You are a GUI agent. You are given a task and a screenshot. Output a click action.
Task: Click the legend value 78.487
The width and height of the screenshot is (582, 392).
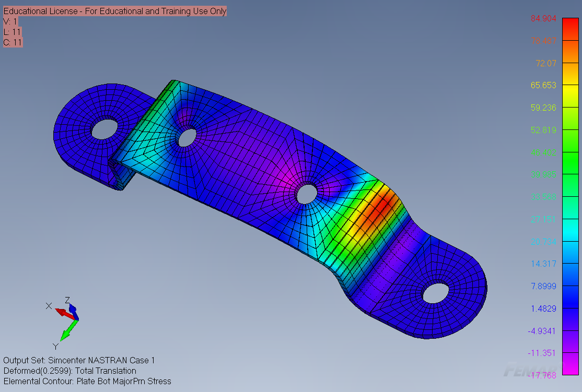click(x=543, y=41)
